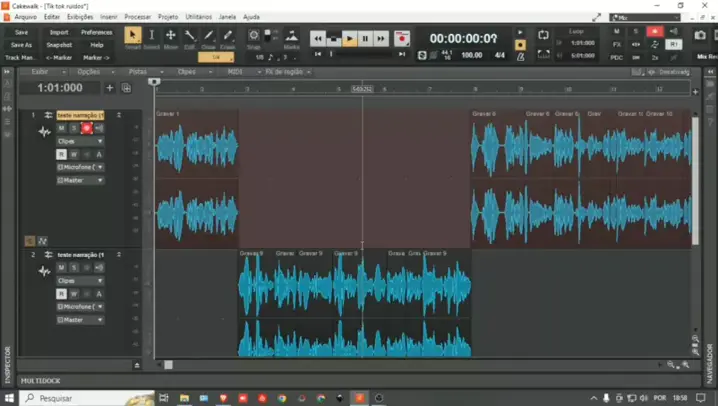Screen dimensions: 718x406
Task: Click the camera screenshot icon
Action: pos(700,37)
